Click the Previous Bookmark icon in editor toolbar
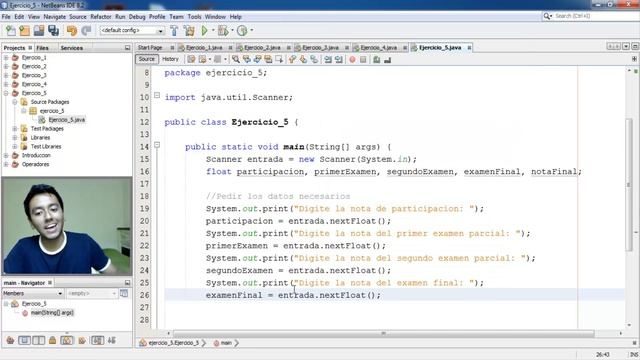This screenshot has width=640, height=360. coord(292,60)
